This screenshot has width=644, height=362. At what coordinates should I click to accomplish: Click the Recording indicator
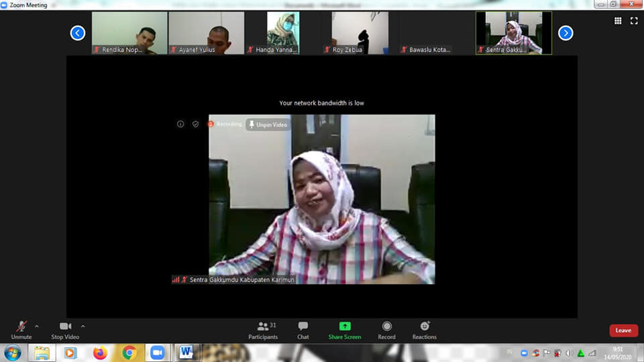(x=225, y=124)
